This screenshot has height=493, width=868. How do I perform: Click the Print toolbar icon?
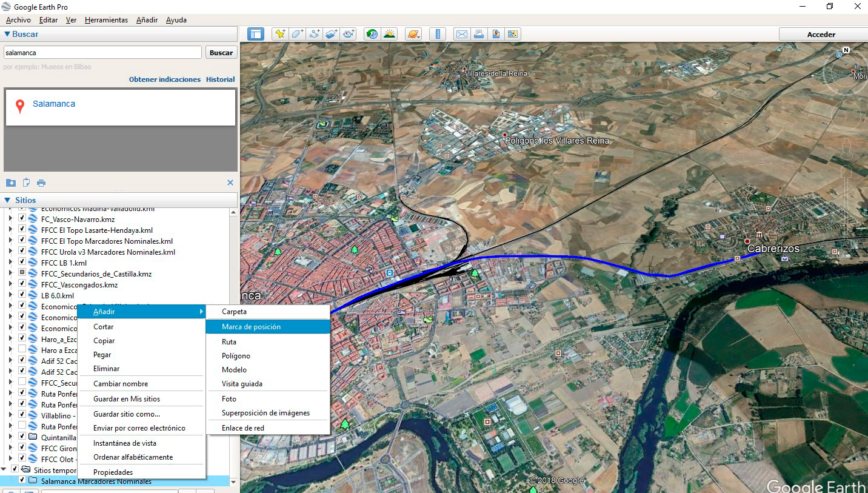coord(479,34)
